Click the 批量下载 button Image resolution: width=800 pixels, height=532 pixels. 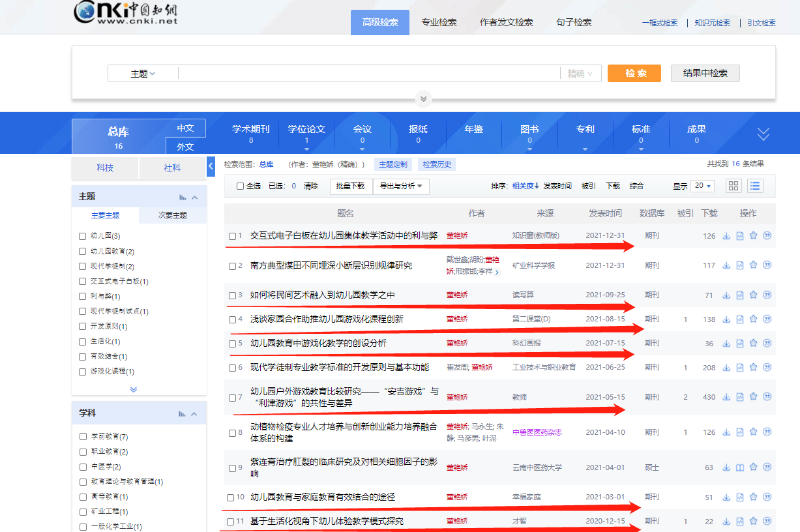[x=351, y=186]
